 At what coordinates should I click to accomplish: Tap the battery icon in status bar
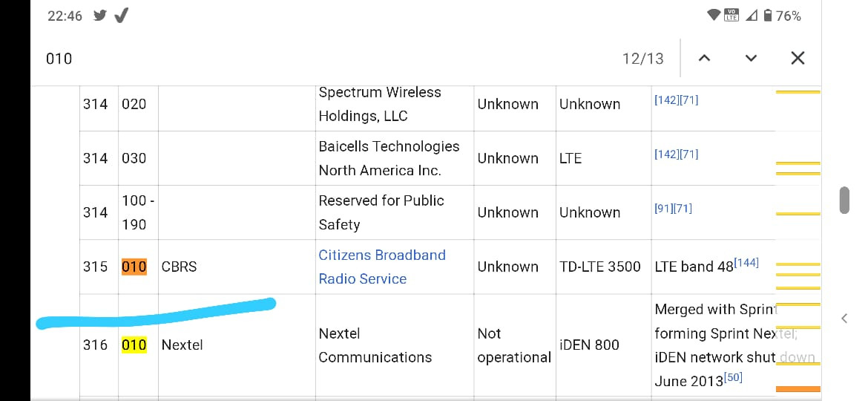pos(768,16)
